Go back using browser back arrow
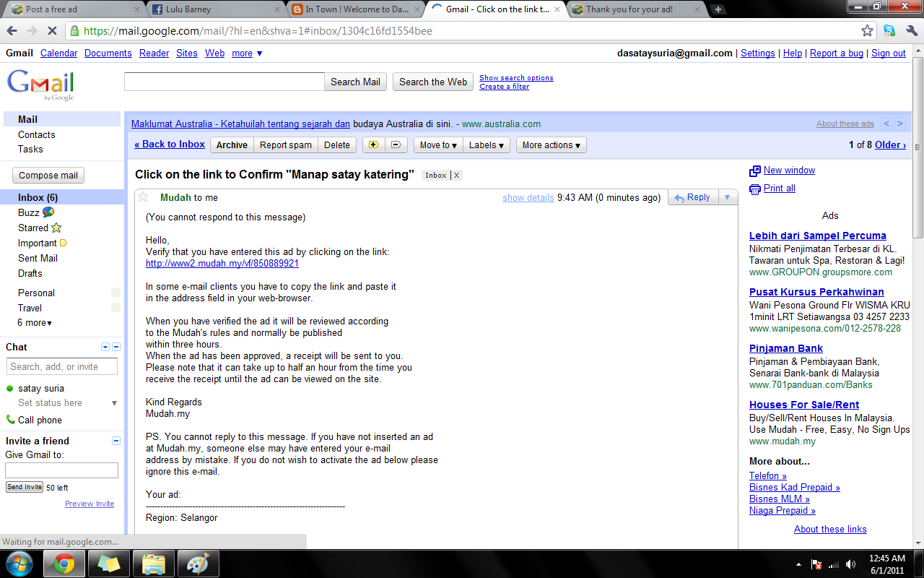The width and height of the screenshot is (924, 578). [12, 31]
